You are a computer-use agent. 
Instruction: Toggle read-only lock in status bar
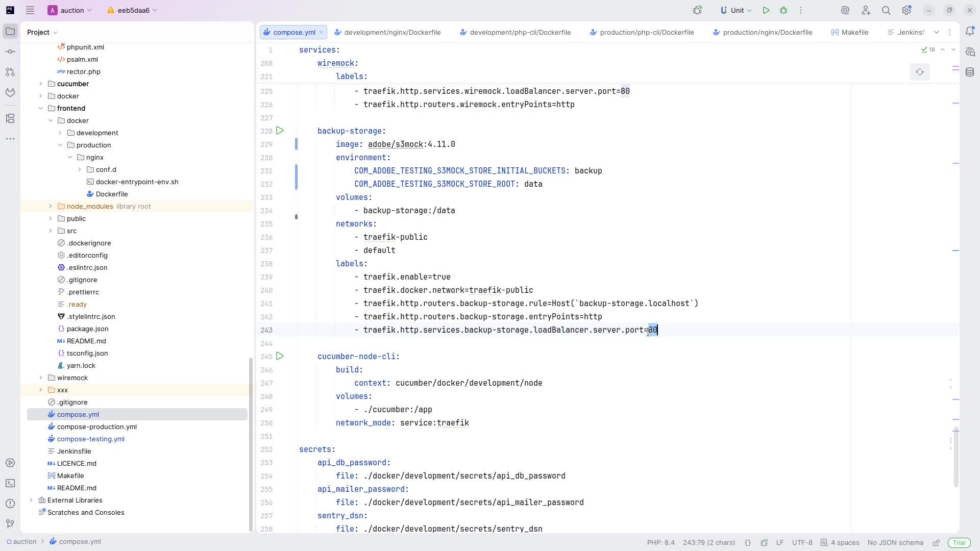[936, 542]
